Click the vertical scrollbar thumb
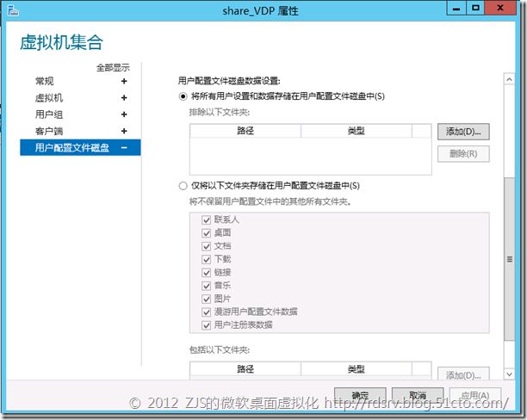Screen dimensions: 527x420 (509, 259)
